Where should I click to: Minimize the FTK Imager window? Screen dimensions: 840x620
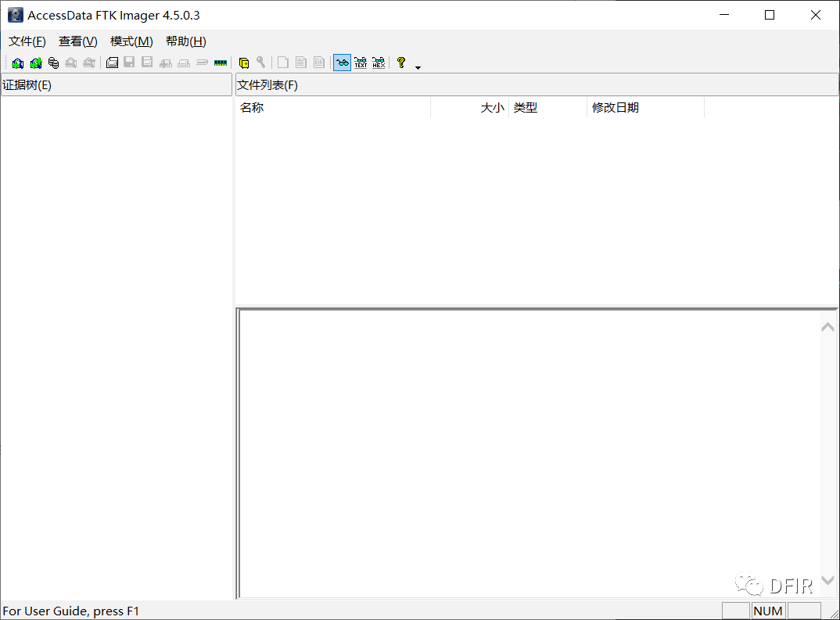pos(724,15)
